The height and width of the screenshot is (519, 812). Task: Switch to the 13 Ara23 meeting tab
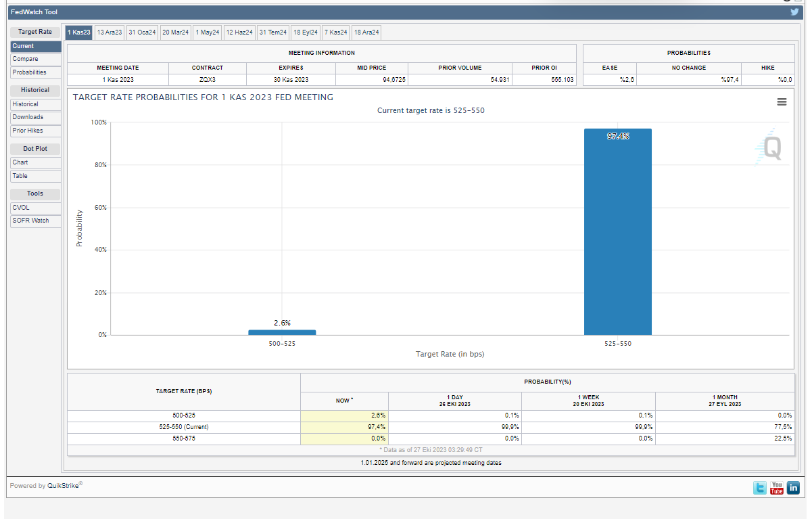pos(110,32)
